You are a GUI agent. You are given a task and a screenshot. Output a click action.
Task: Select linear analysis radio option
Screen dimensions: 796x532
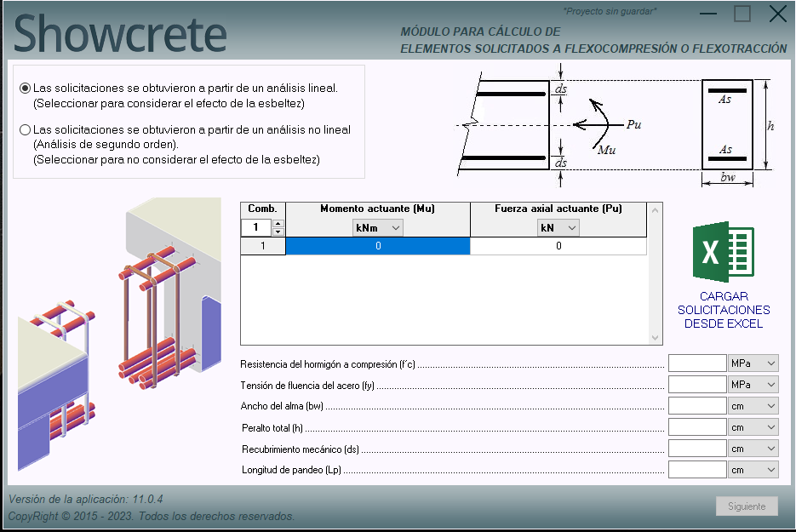pyautogui.click(x=26, y=88)
